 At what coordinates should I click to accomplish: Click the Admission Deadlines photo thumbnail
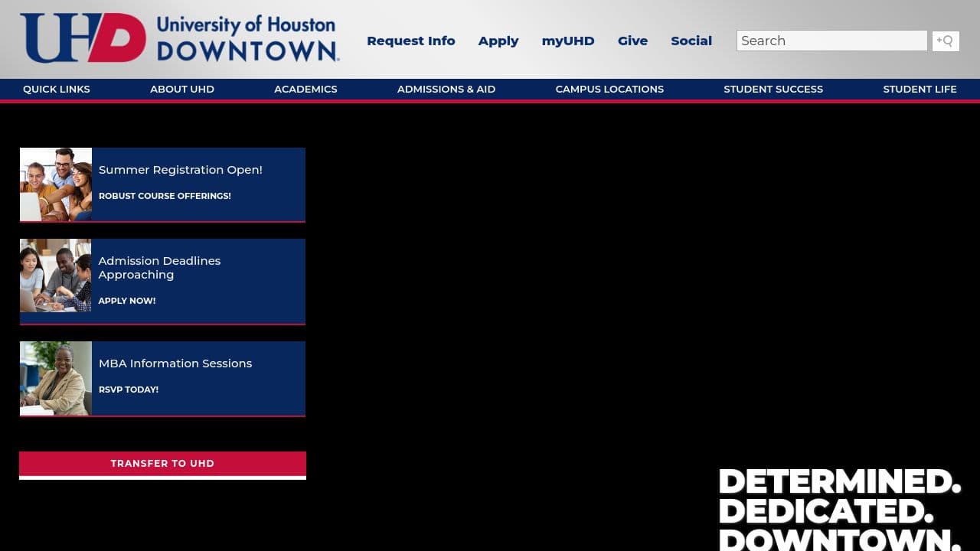tap(55, 275)
